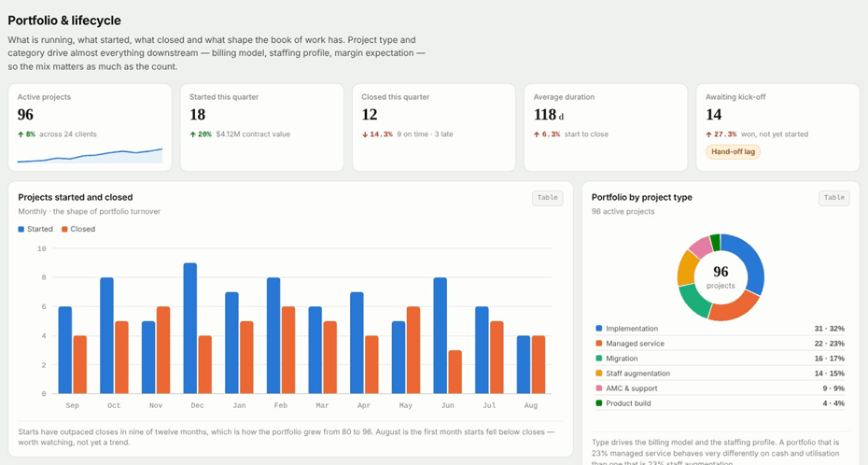Click the Managed service orange legend swatch

tap(598, 344)
